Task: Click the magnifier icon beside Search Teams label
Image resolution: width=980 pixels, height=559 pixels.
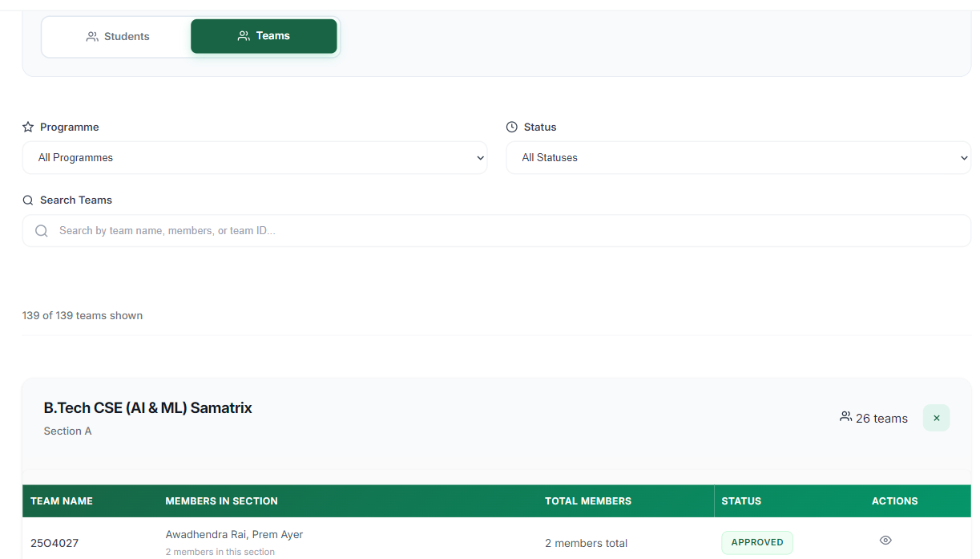Action: pyautogui.click(x=28, y=200)
